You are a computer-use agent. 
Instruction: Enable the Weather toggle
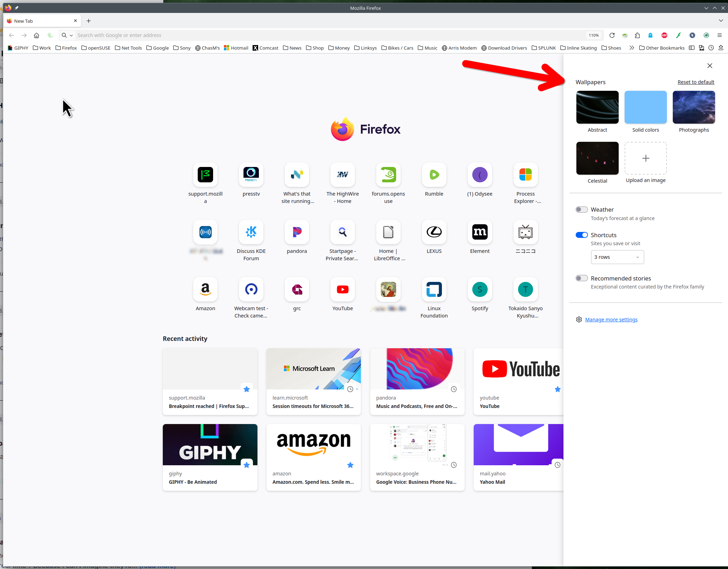pos(582,210)
